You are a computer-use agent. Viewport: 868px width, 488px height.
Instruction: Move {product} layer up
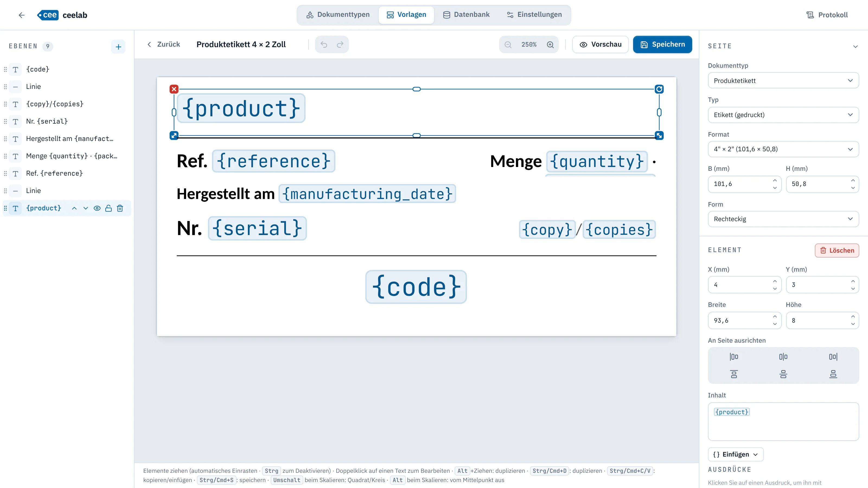[x=74, y=208]
